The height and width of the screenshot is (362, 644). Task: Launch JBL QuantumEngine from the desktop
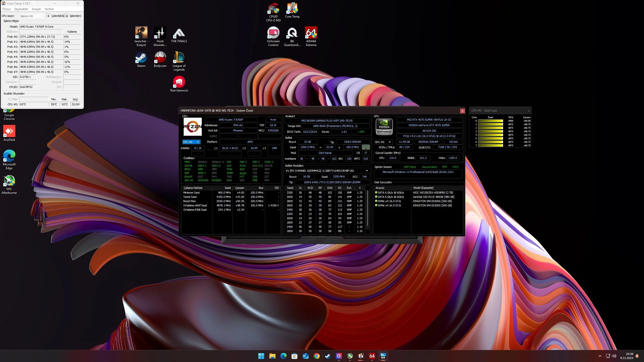tap(292, 37)
